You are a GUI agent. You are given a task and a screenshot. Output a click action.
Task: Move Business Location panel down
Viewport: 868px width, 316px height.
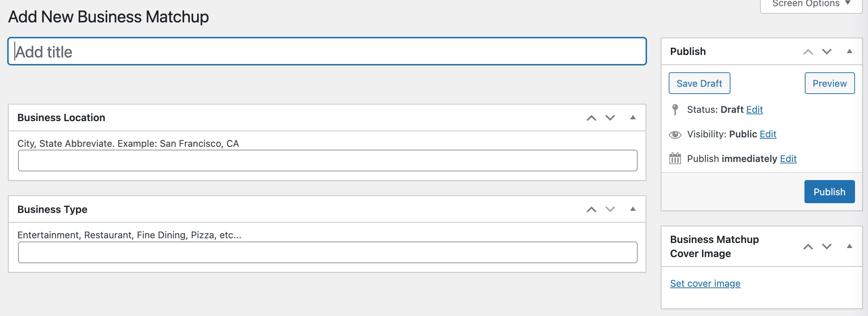pyautogui.click(x=610, y=118)
